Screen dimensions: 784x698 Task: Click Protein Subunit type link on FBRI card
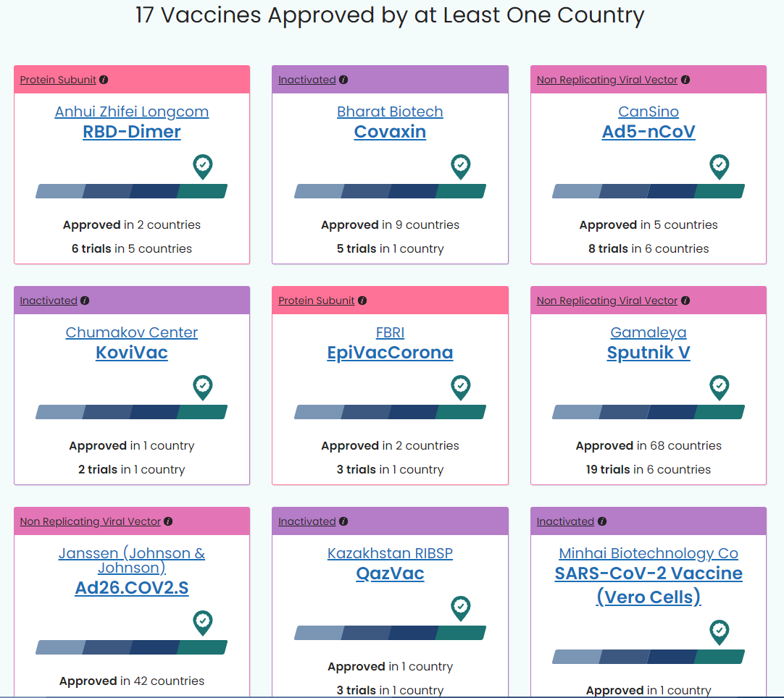[x=316, y=300]
